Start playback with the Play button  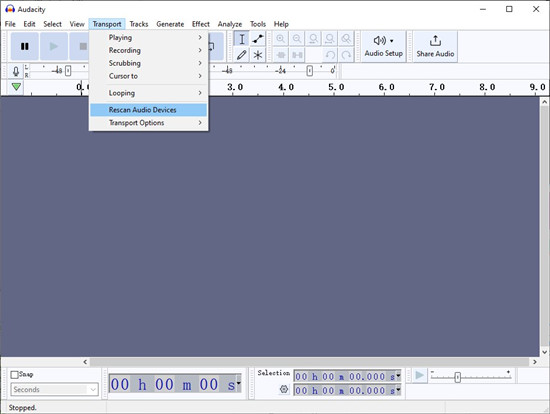pyautogui.click(x=54, y=46)
